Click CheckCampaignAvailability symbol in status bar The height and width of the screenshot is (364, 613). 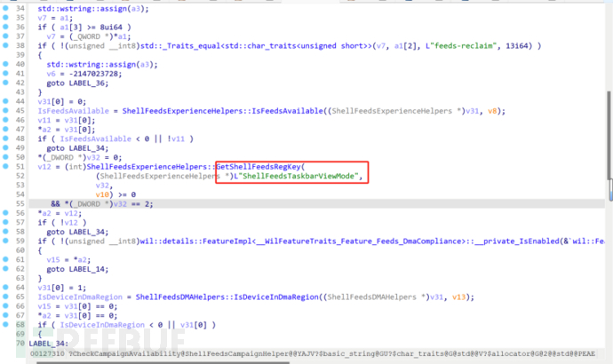pos(126,354)
